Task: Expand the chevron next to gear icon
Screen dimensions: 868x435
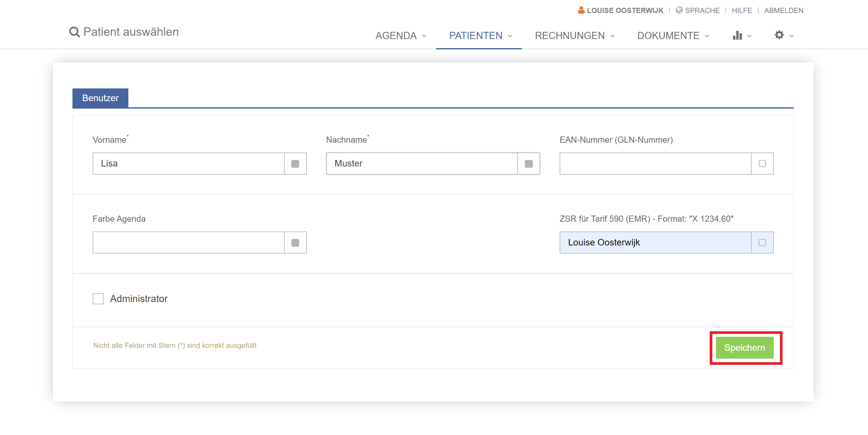Action: point(792,36)
